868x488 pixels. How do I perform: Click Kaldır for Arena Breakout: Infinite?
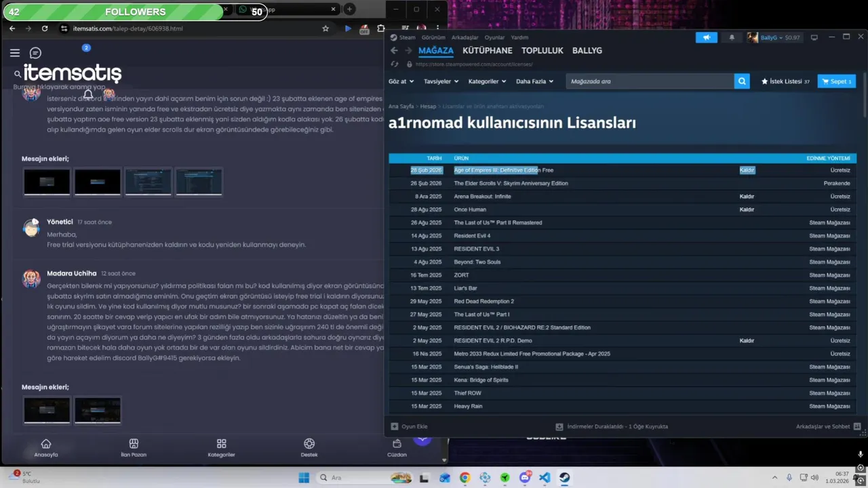coord(747,197)
